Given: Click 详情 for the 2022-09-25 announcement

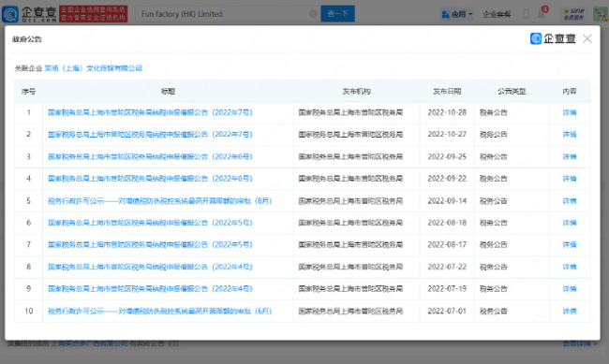Looking at the screenshot, I should (570, 157).
